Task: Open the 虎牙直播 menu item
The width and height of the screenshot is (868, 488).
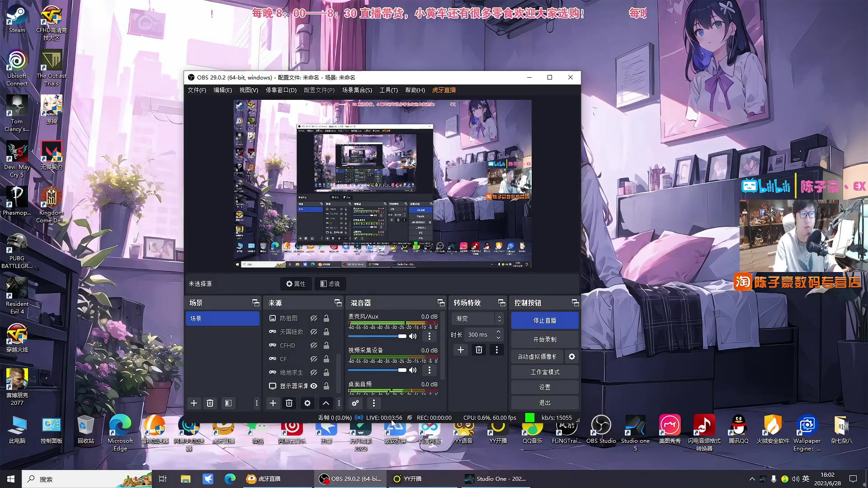Action: [x=444, y=90]
